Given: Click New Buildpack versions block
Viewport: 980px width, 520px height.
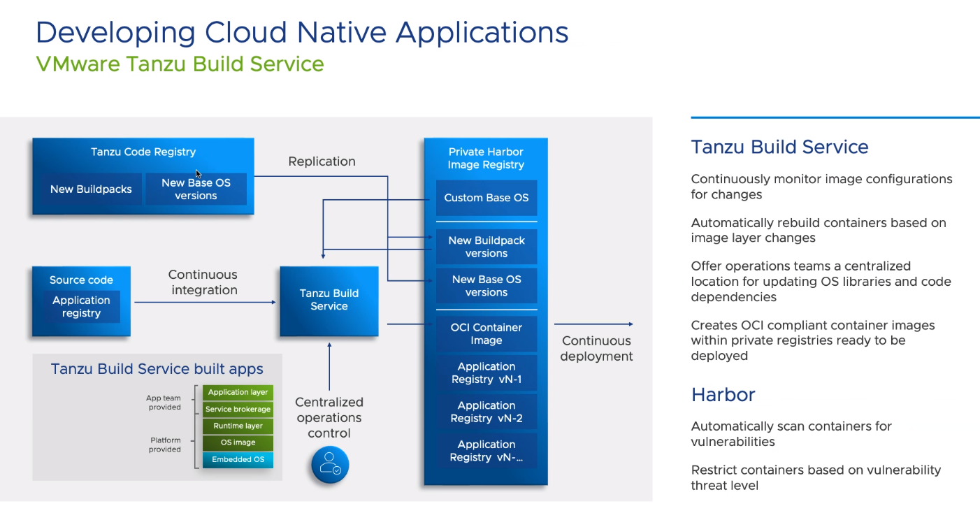Looking at the screenshot, I should (486, 247).
